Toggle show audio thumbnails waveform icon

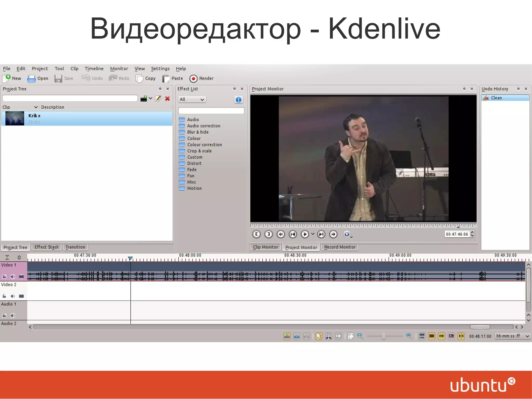coord(442,336)
